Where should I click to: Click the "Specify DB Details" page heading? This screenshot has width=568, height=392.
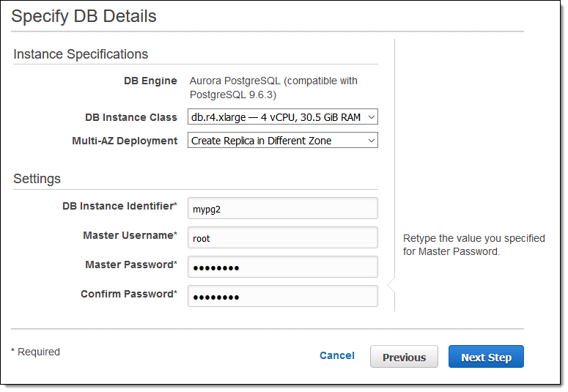tap(84, 16)
